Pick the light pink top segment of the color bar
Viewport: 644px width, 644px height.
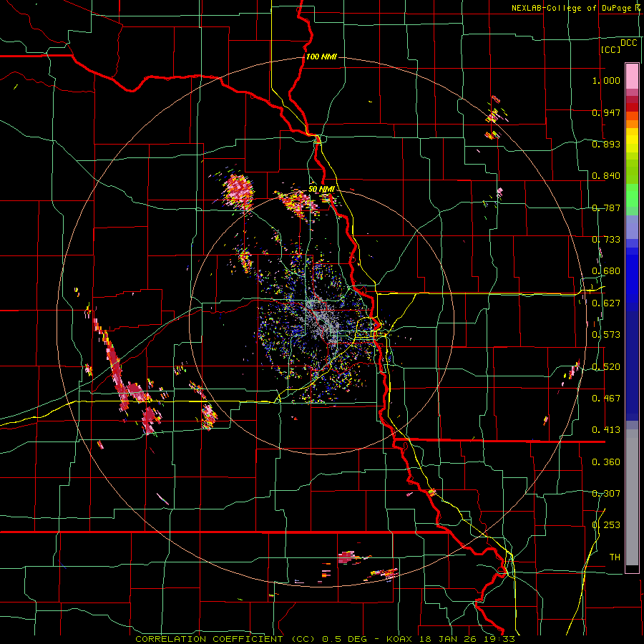pos(632,76)
